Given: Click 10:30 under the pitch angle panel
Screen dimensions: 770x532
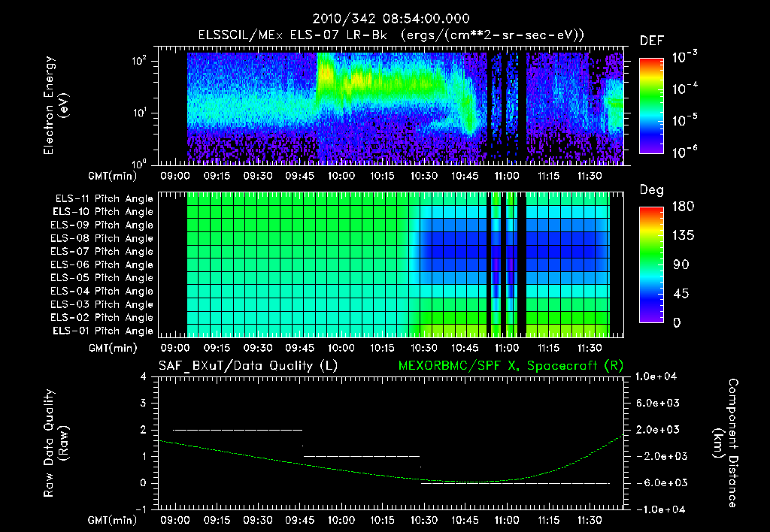Looking at the screenshot, I should (x=424, y=349).
